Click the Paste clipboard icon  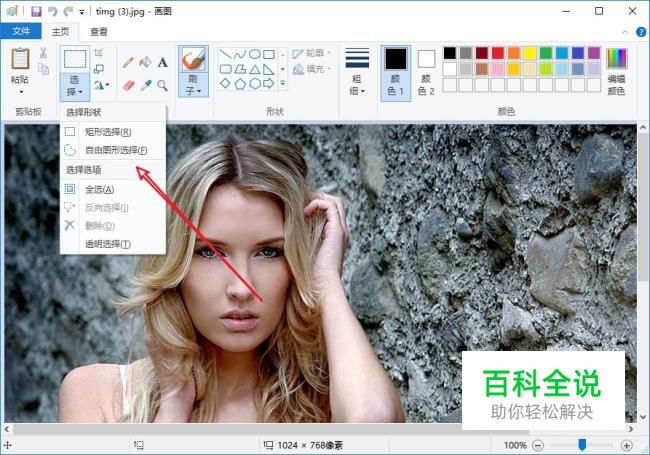pyautogui.click(x=20, y=59)
